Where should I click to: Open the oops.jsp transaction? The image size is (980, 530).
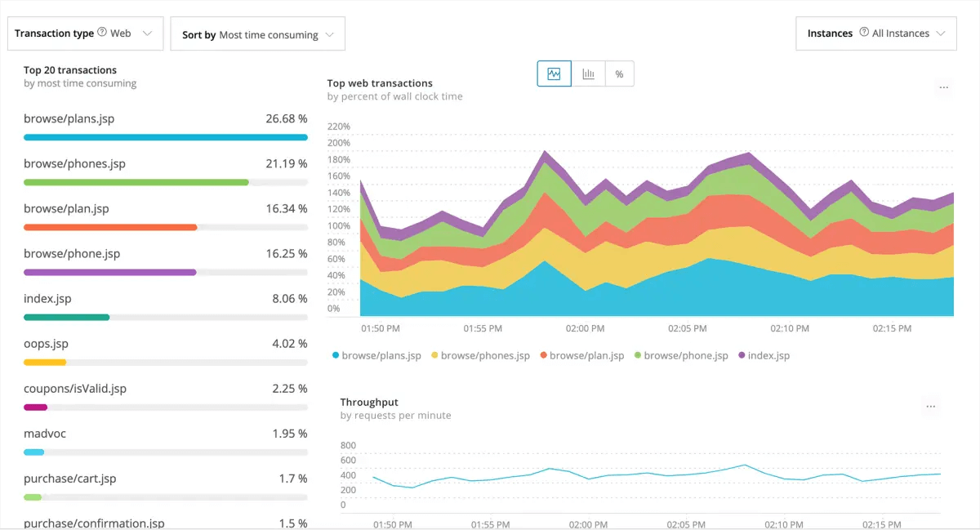(x=46, y=343)
